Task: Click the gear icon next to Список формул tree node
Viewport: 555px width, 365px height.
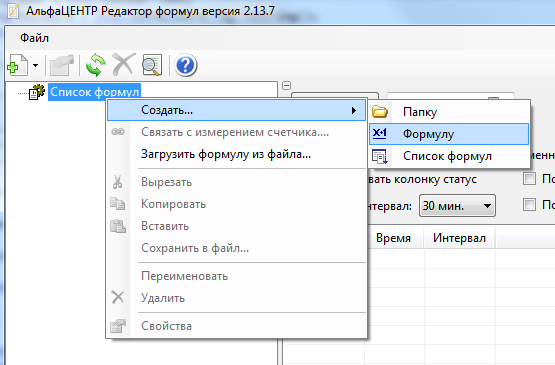Action: pyautogui.click(x=36, y=92)
